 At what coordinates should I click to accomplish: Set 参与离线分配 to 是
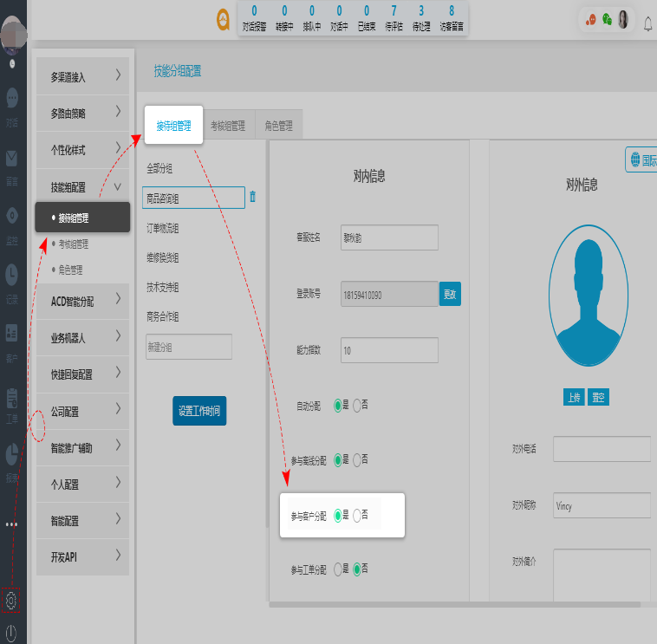click(338, 460)
